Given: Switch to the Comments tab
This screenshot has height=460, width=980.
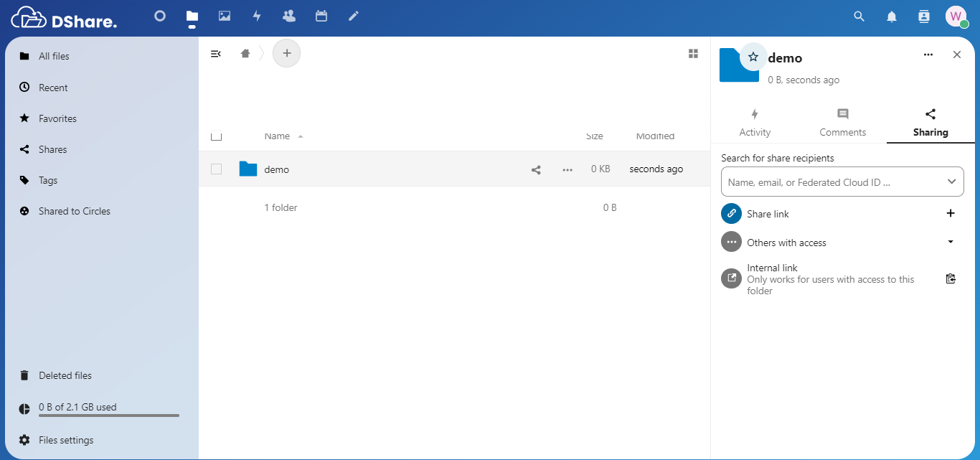Looking at the screenshot, I should click(x=842, y=123).
